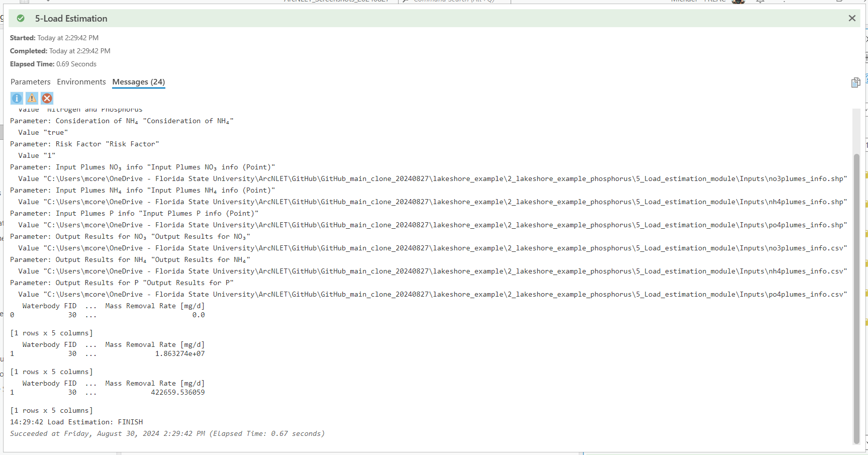This screenshot has height=455, width=868.
Task: Click the mass removal rate value 1.863274e+07
Action: [180, 353]
